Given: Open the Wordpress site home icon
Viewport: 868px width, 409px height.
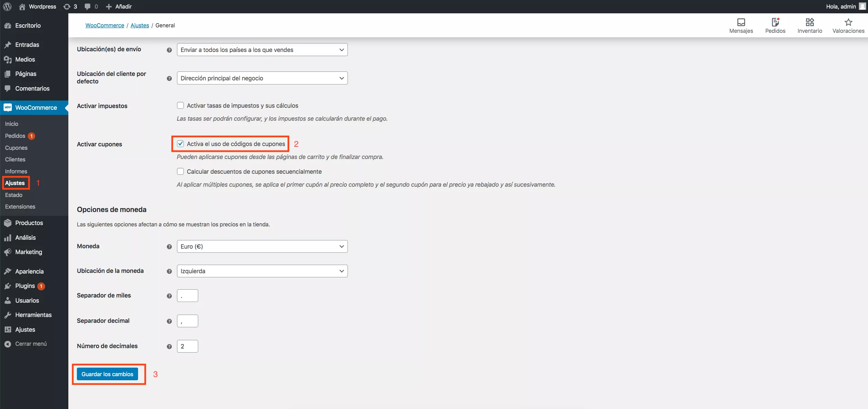Looking at the screenshot, I should (22, 6).
